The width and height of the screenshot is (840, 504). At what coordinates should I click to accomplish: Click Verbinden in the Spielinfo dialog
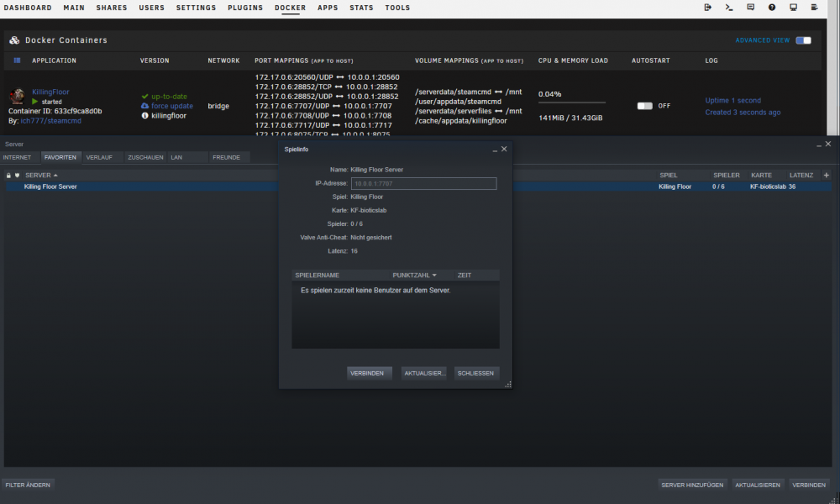pyautogui.click(x=369, y=373)
